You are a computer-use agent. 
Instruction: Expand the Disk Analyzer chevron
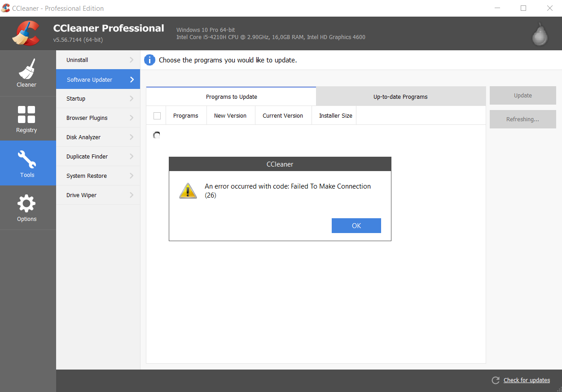132,137
